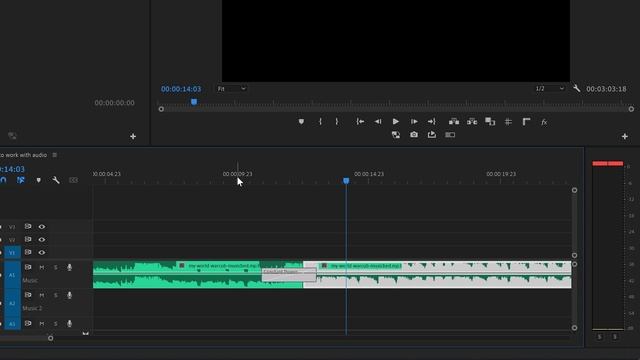This screenshot has width=640, height=360.
Task: Click right handle of Program Monitor zoom bar
Action: coord(631,109)
